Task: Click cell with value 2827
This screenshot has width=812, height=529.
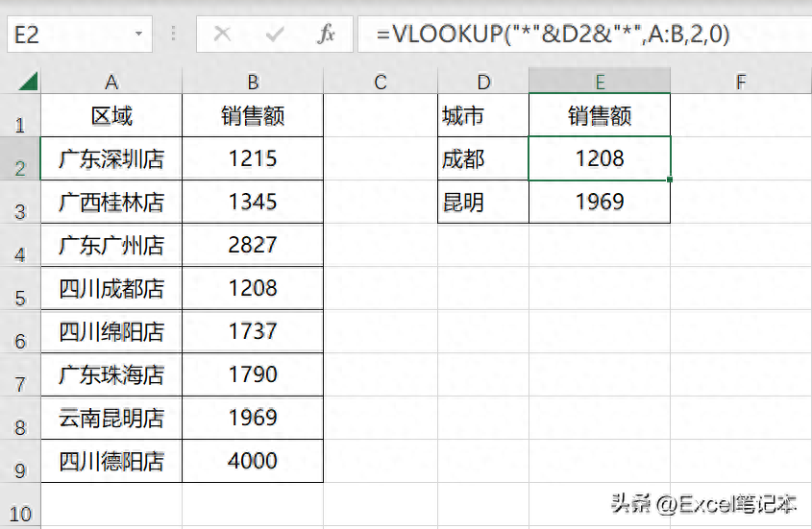Action: (x=253, y=246)
